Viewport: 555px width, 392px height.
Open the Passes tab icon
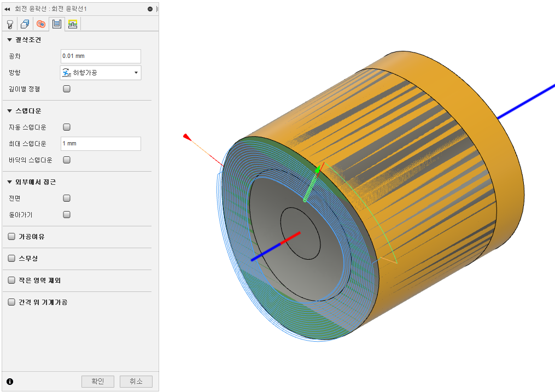click(57, 24)
